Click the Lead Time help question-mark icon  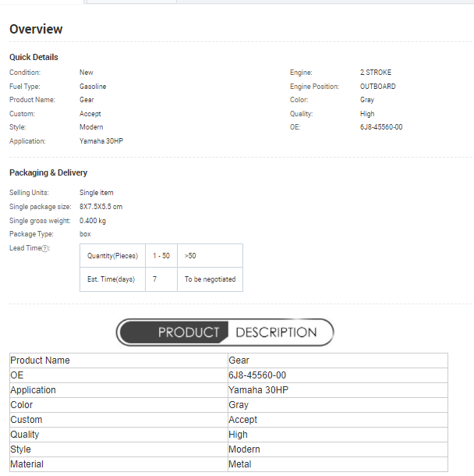tap(44, 248)
